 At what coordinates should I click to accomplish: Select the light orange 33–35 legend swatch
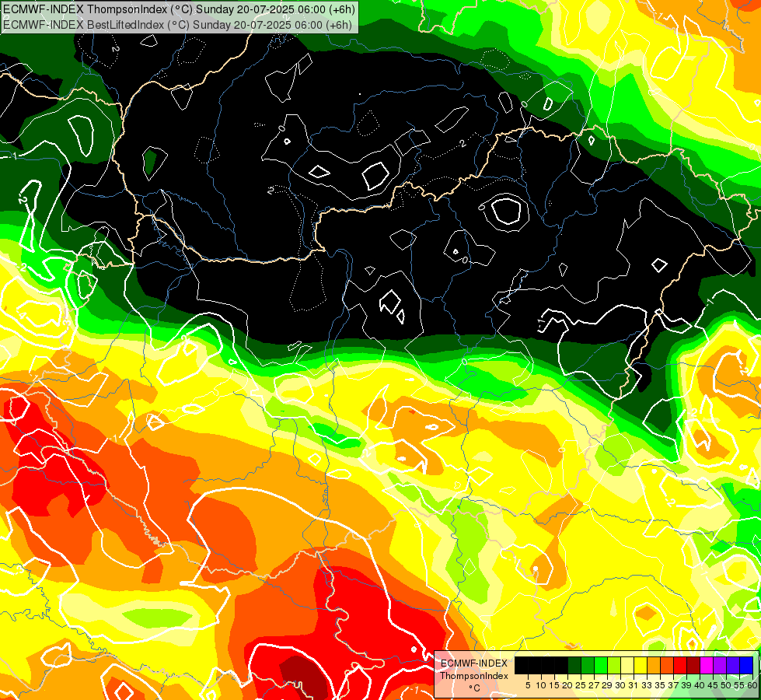click(654, 665)
